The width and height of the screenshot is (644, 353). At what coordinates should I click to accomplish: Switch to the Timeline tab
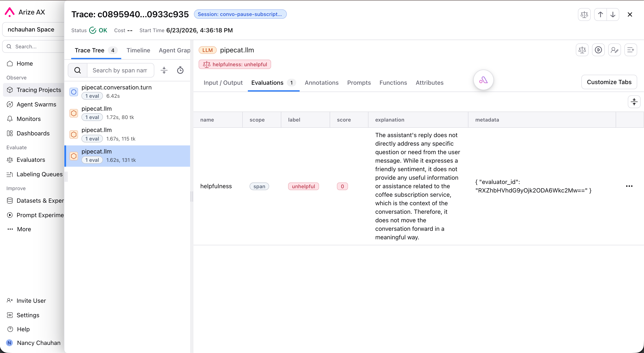coord(138,50)
